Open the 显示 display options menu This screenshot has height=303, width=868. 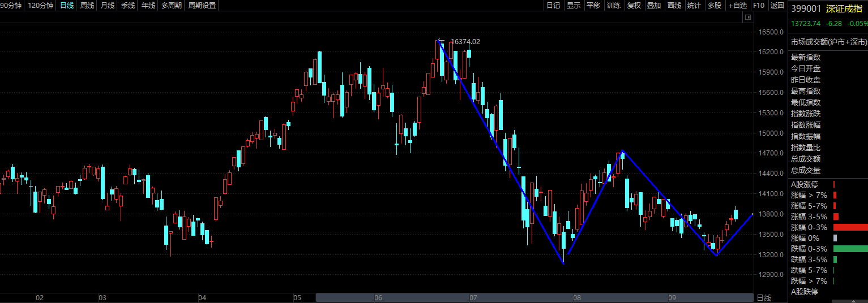coord(573,6)
